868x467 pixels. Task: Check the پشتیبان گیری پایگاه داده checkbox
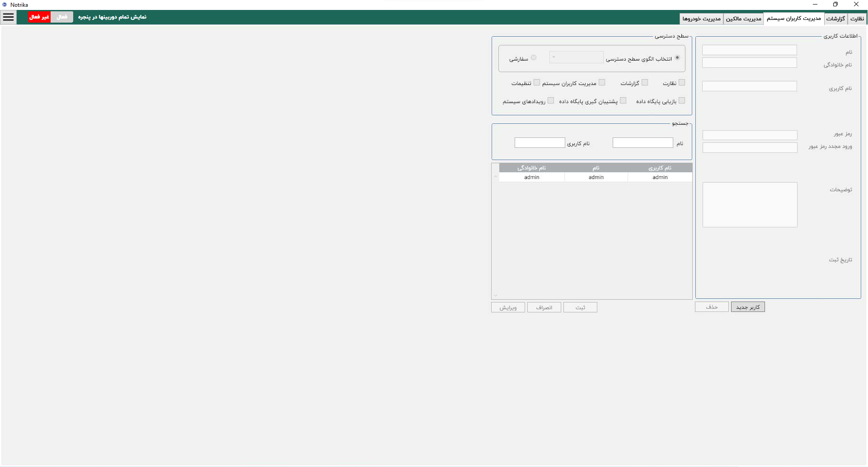(x=623, y=101)
